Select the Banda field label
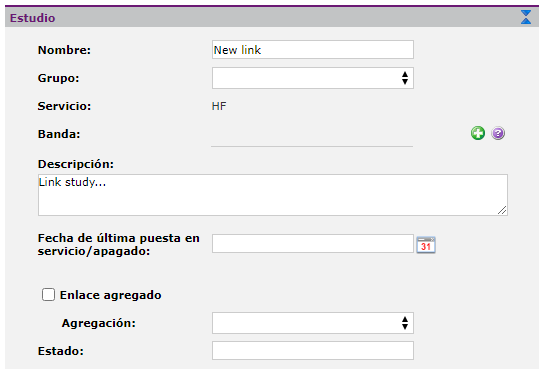The width and height of the screenshot is (544, 375). pos(59,134)
